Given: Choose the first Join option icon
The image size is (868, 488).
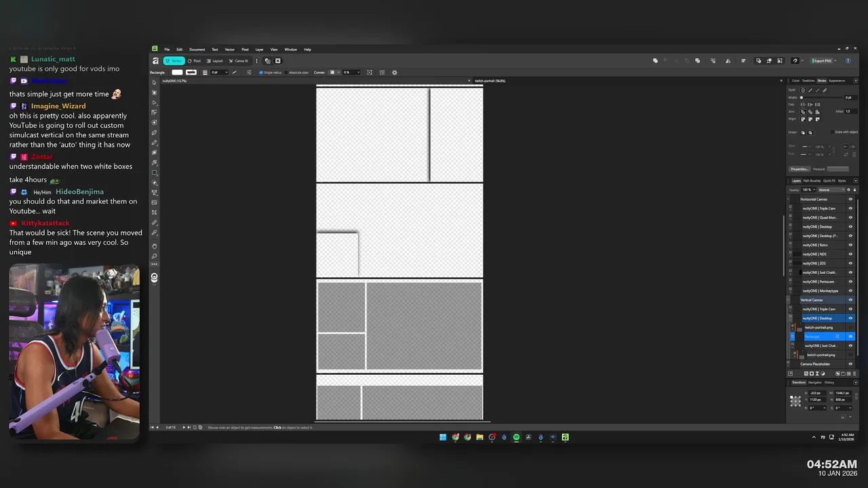Looking at the screenshot, I should coord(803,112).
